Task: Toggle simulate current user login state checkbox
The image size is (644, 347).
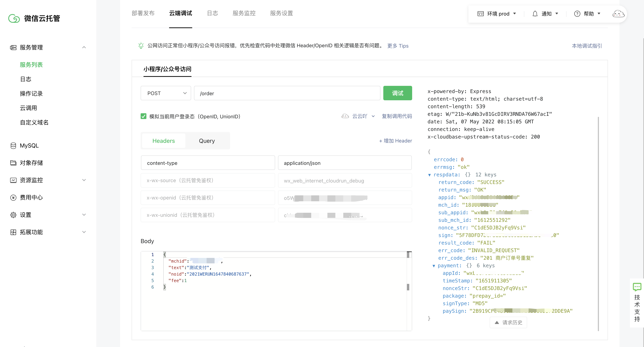Action: pyautogui.click(x=144, y=116)
